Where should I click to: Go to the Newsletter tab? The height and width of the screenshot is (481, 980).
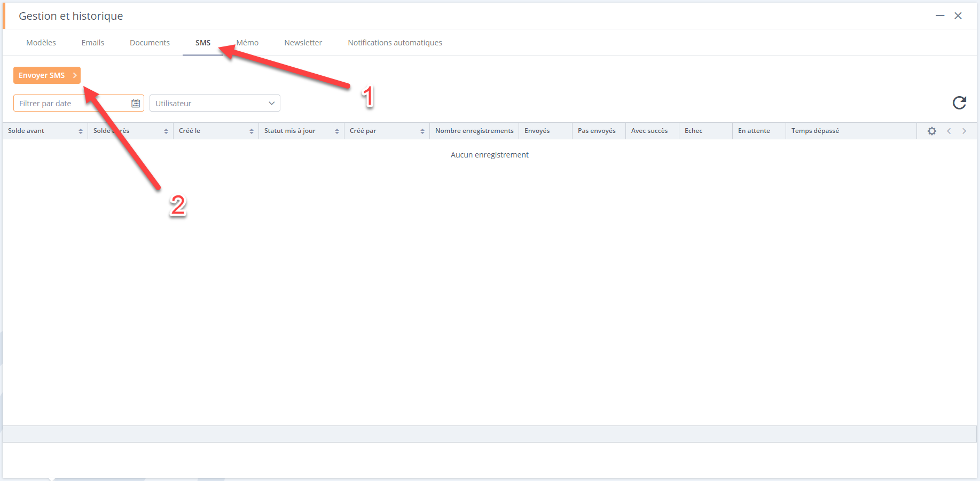[303, 43]
